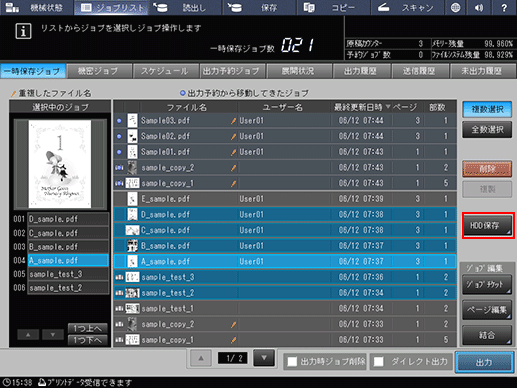The image size is (517, 388).
Task: Switch to 機密ジョブ tab
Action: coord(98,71)
